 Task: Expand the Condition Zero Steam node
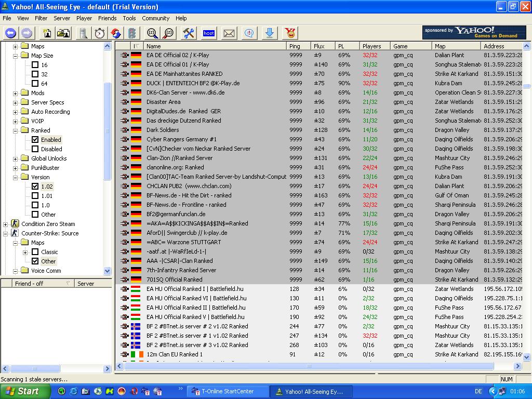pyautogui.click(x=5, y=224)
